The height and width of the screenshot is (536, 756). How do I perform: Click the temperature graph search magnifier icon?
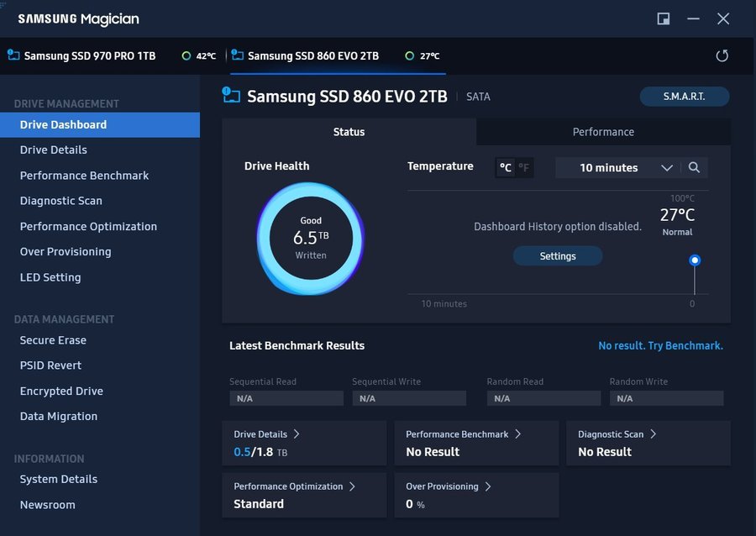[x=694, y=167]
